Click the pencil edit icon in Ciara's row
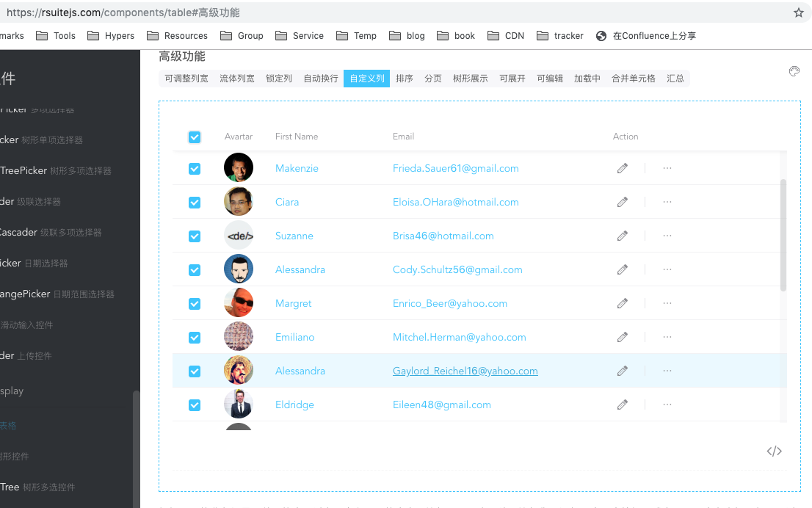 click(x=622, y=201)
